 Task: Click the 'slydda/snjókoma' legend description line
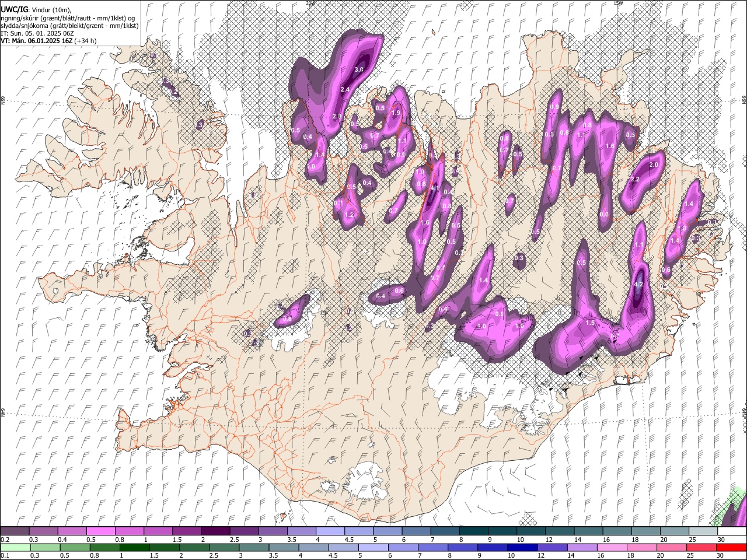click(69, 26)
